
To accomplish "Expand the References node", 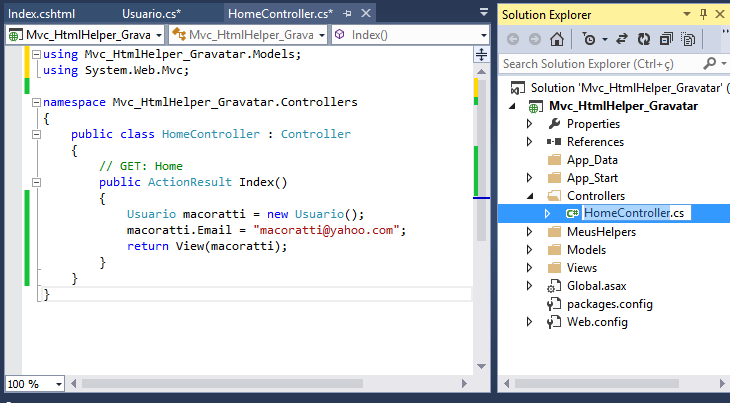I will point(530,142).
